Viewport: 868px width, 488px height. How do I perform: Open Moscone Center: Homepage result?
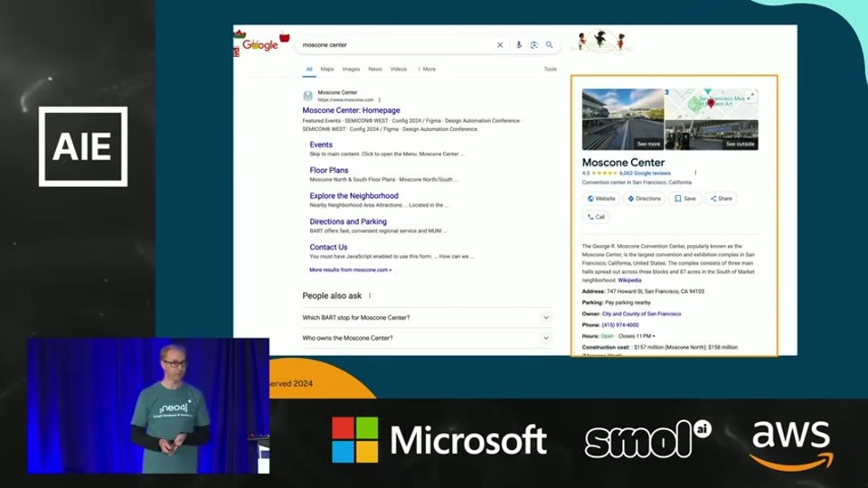(351, 110)
